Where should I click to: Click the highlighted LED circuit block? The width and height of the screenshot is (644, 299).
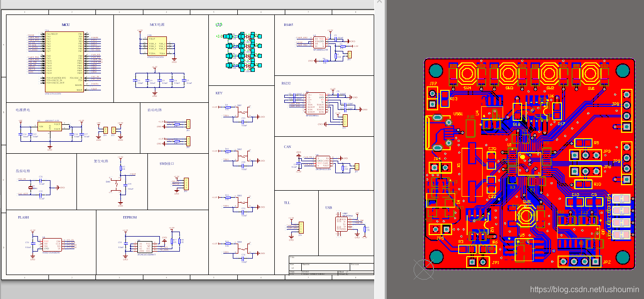point(241,51)
